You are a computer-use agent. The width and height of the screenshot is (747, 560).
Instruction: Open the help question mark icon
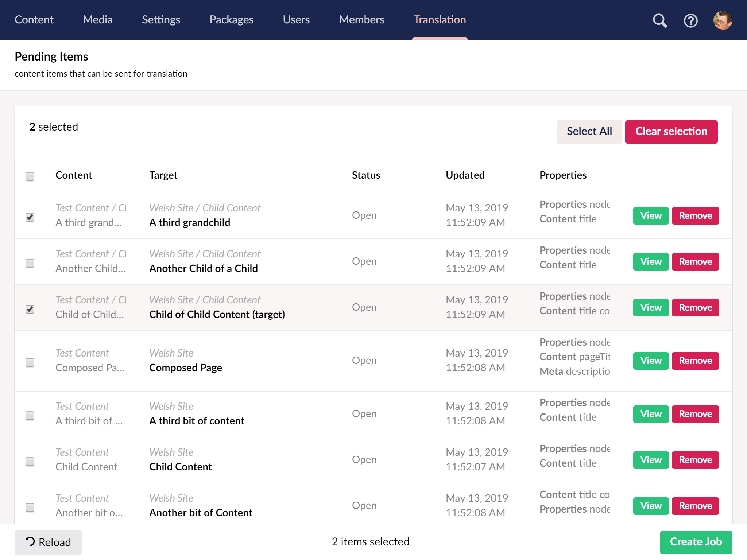pos(690,20)
